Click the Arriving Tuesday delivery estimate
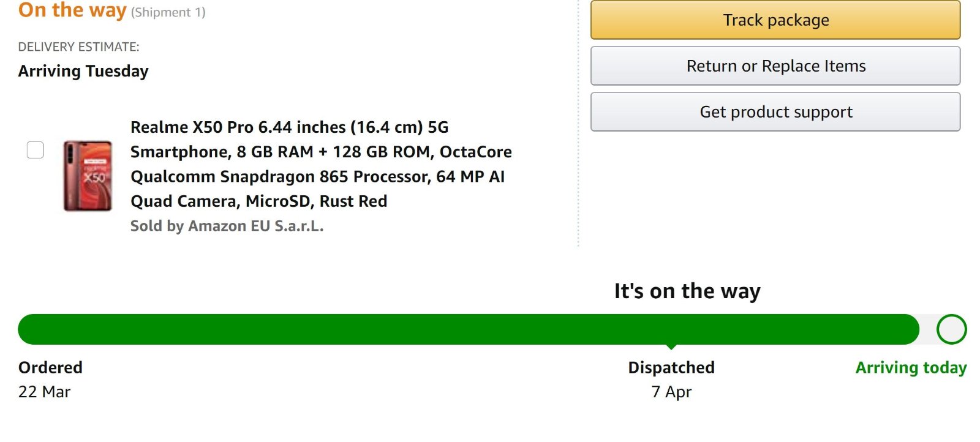The width and height of the screenshot is (980, 442). click(x=83, y=71)
